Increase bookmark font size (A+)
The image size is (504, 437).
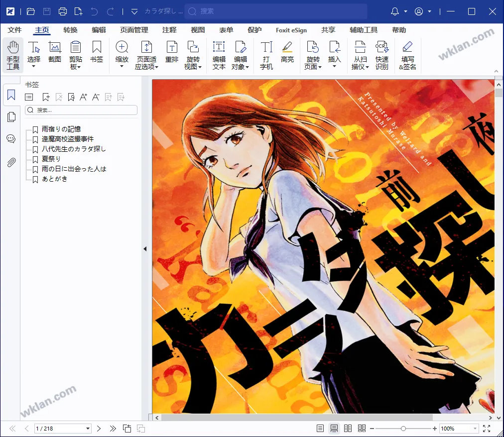coord(83,97)
